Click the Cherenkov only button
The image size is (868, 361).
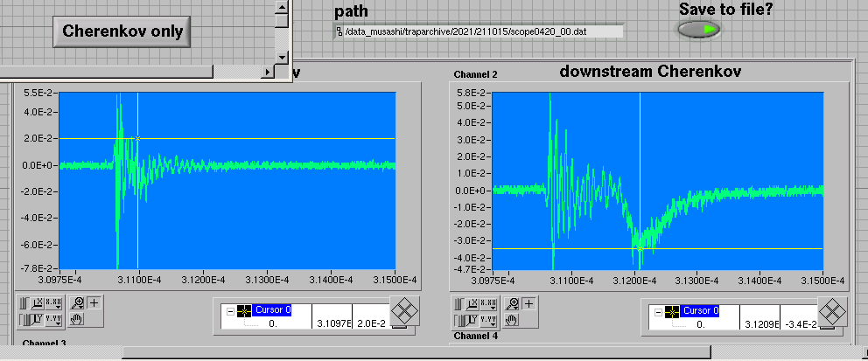click(x=122, y=31)
